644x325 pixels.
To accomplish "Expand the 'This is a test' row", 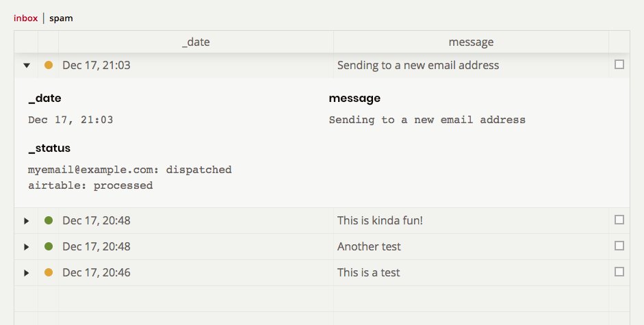I will (27, 272).
